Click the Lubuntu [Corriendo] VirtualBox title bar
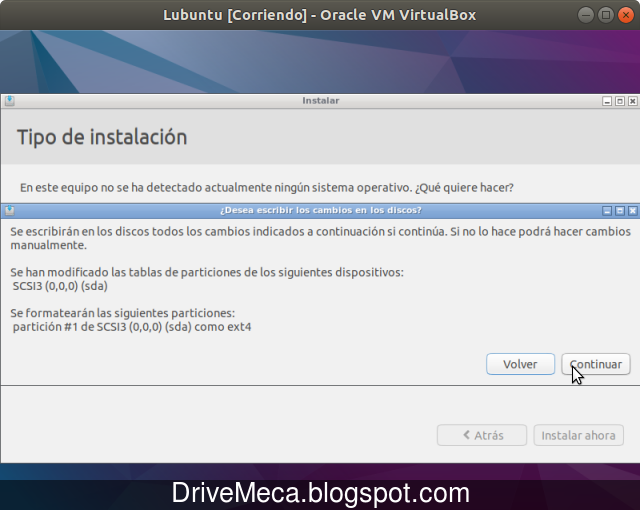 (x=320, y=15)
